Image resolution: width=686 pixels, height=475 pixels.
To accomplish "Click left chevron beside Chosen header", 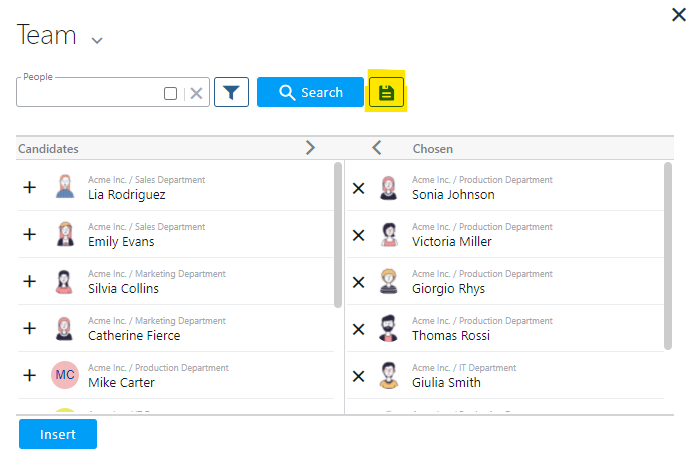I will pos(377,148).
